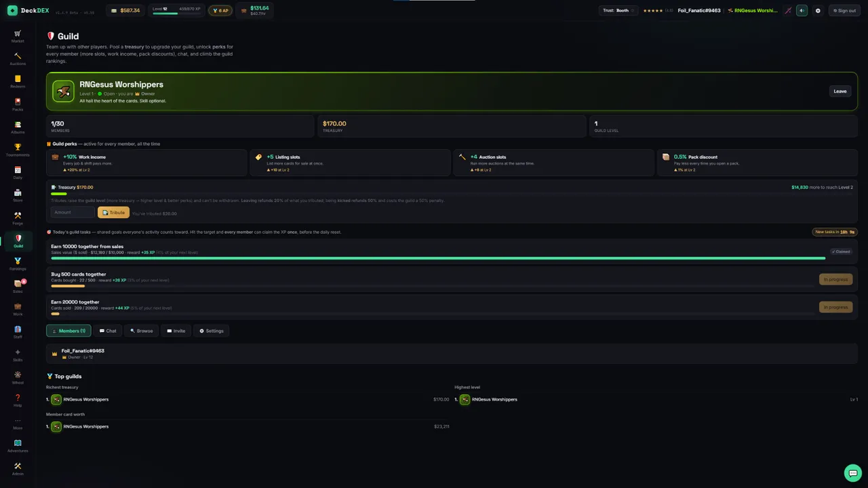
Task: Go to Auctions in sidebar
Action: pos(18,59)
